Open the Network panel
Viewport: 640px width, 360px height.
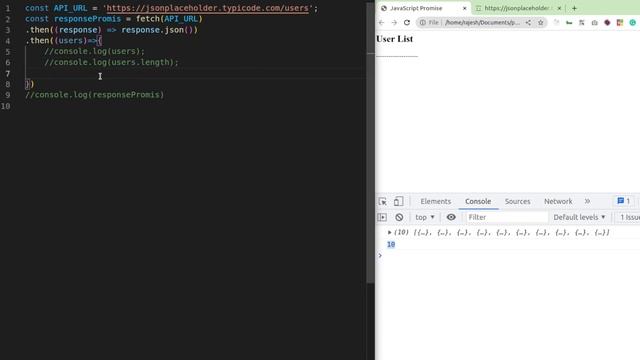click(558, 201)
